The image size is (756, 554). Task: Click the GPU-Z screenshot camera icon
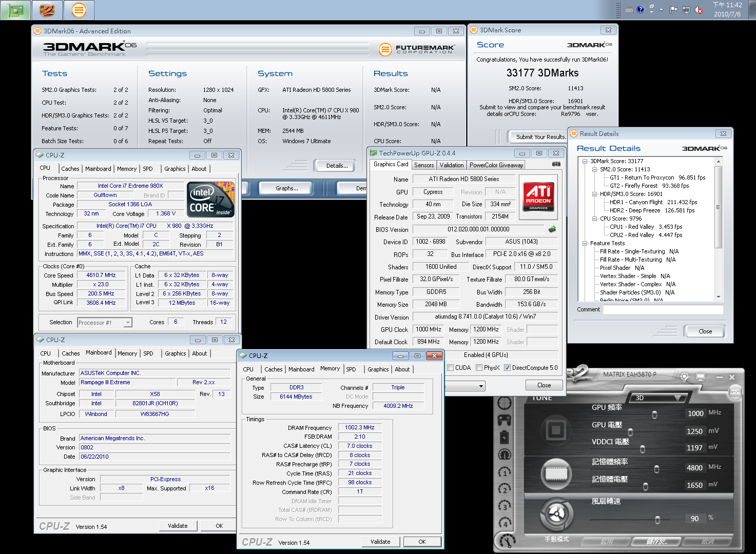556,164
